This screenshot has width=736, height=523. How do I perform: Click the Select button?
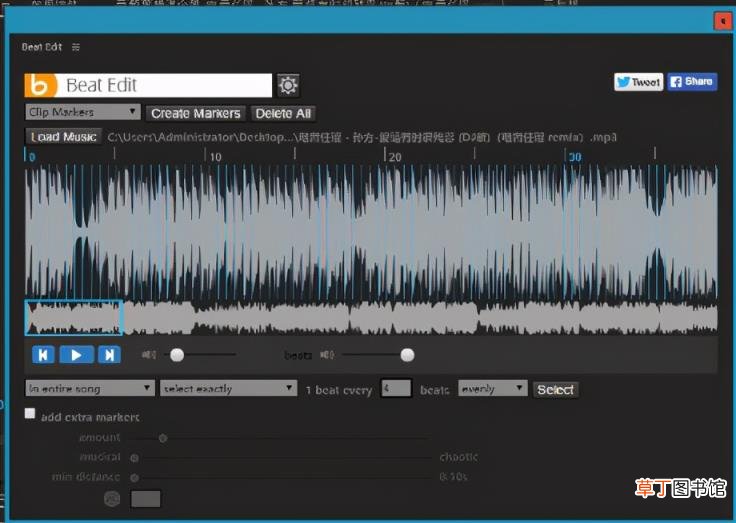coord(555,390)
